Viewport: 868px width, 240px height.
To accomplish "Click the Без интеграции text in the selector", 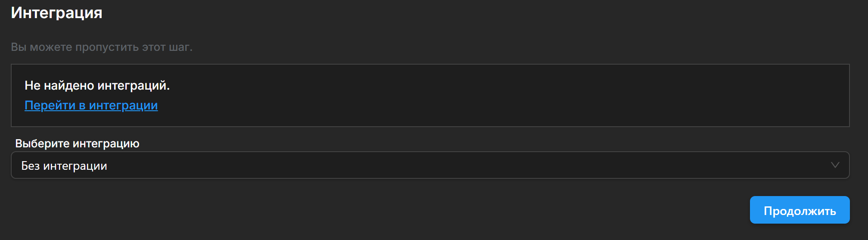I will pos(64,166).
